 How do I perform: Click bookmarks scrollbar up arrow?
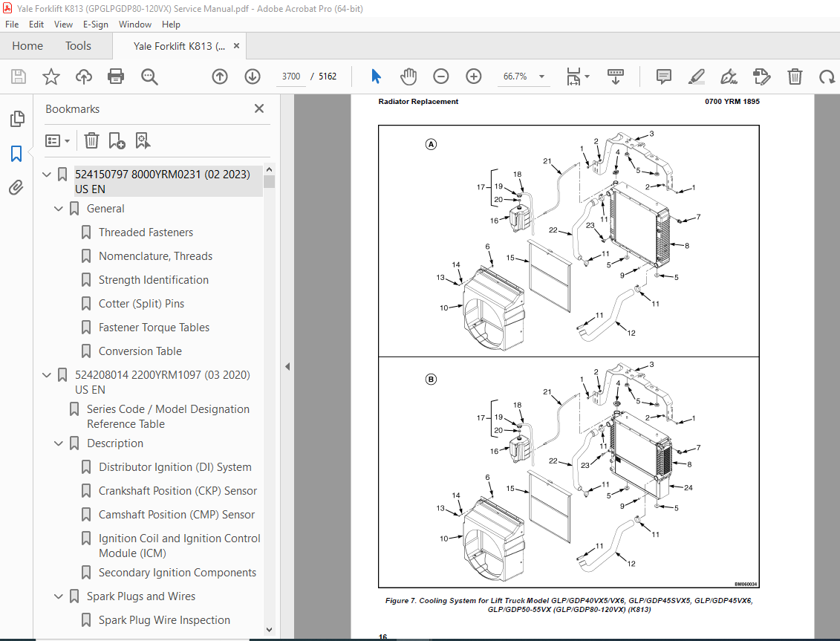[270, 169]
